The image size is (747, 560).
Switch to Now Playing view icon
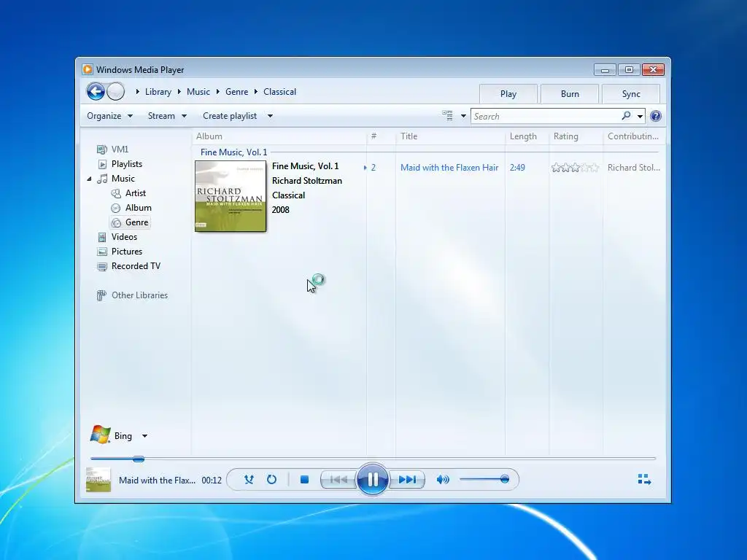[644, 479]
